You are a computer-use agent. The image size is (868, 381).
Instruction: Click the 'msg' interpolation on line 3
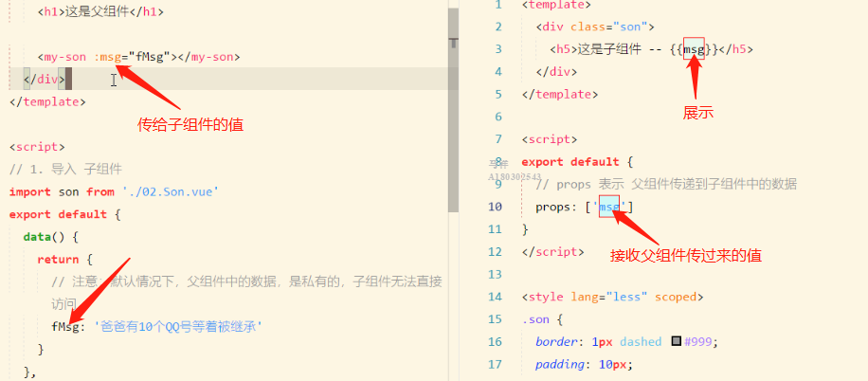695,49
